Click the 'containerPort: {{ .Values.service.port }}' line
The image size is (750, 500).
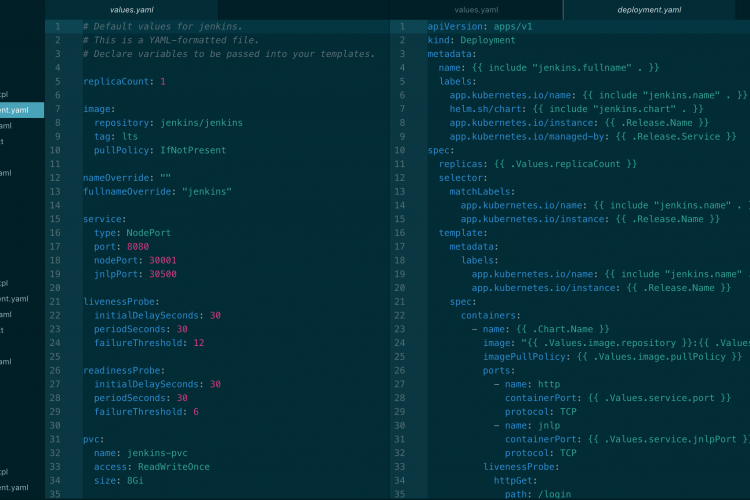pos(618,398)
